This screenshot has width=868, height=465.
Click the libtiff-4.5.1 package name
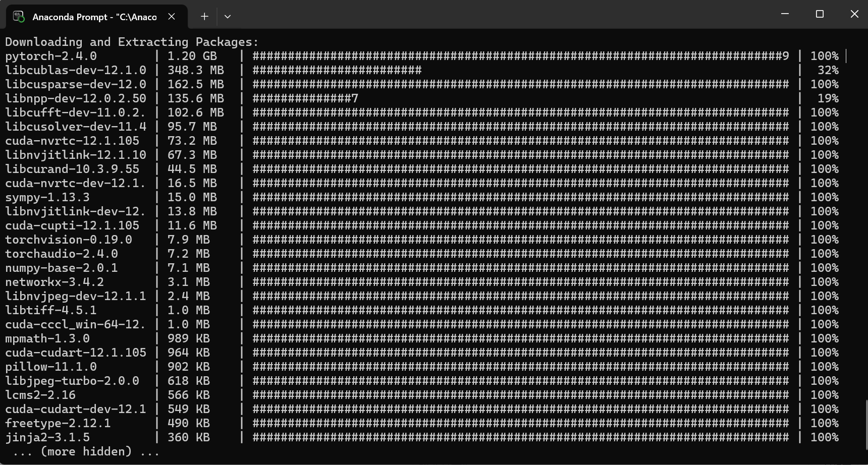pyautogui.click(x=51, y=310)
